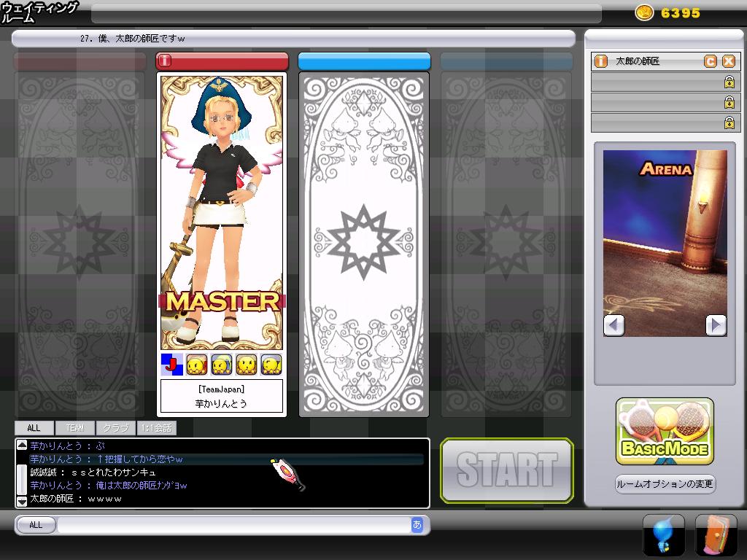Click the orange X kick icon

tap(728, 62)
